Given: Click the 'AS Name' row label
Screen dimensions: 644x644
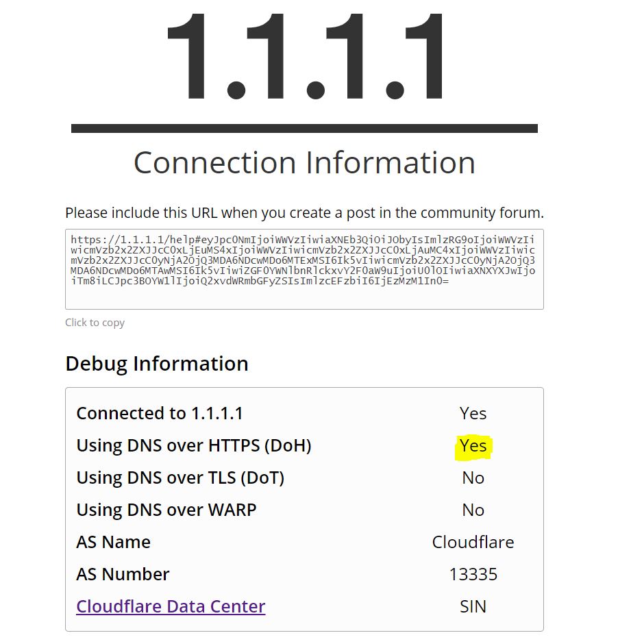Looking at the screenshot, I should pos(113,542).
